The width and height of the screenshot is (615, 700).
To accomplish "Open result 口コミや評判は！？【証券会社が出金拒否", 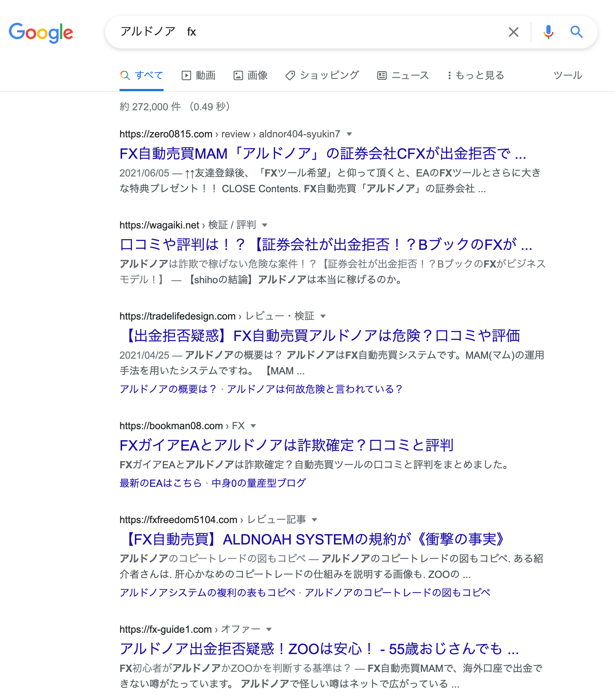I will point(326,245).
